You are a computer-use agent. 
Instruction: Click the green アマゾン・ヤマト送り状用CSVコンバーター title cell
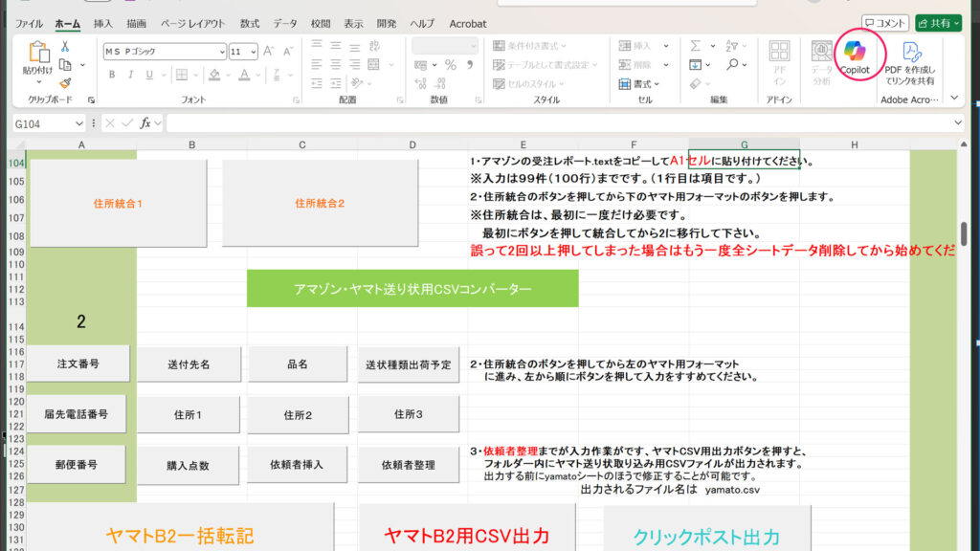(412, 289)
